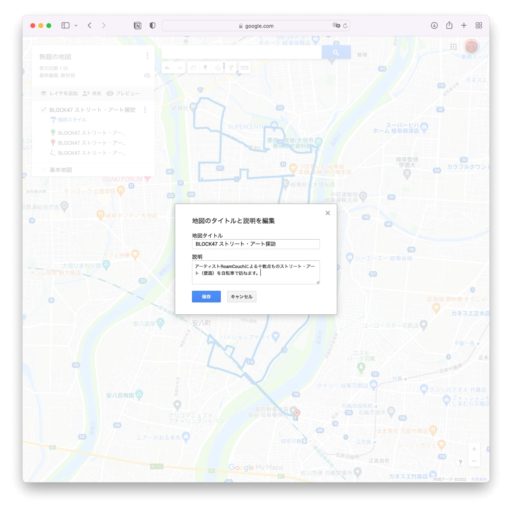Click the redo arrow in map toolbar
This screenshot has width=512, height=512.
(180, 68)
